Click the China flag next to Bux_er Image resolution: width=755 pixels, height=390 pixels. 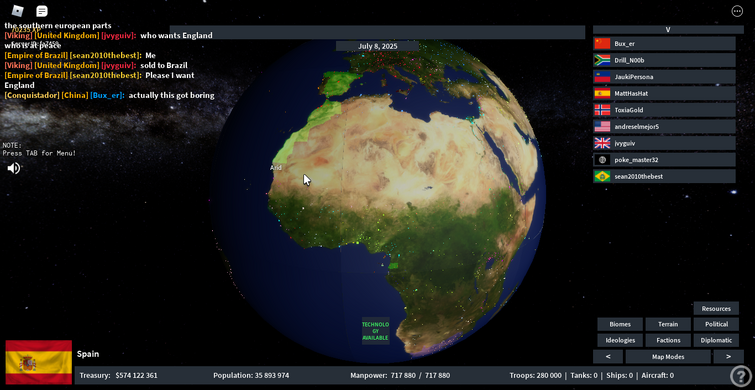(x=602, y=44)
